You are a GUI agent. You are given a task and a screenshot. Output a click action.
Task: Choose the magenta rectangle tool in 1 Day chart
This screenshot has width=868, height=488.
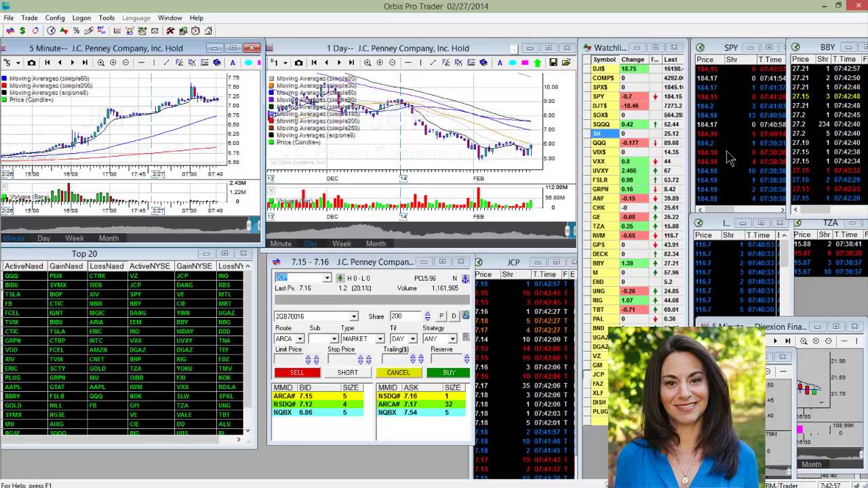coord(525,63)
